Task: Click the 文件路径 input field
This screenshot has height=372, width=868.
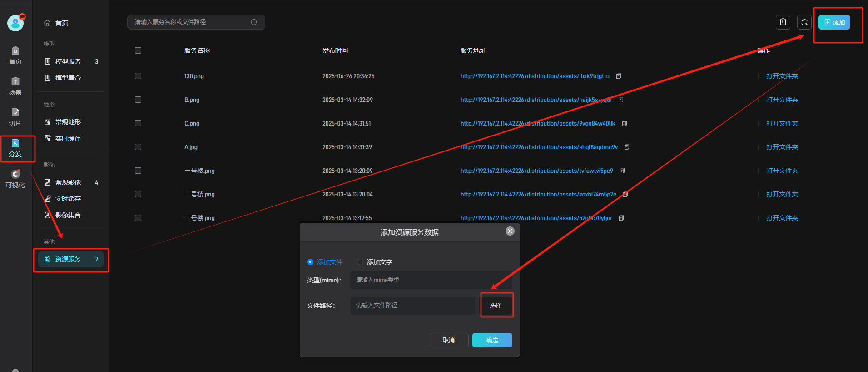Action: [x=413, y=306]
